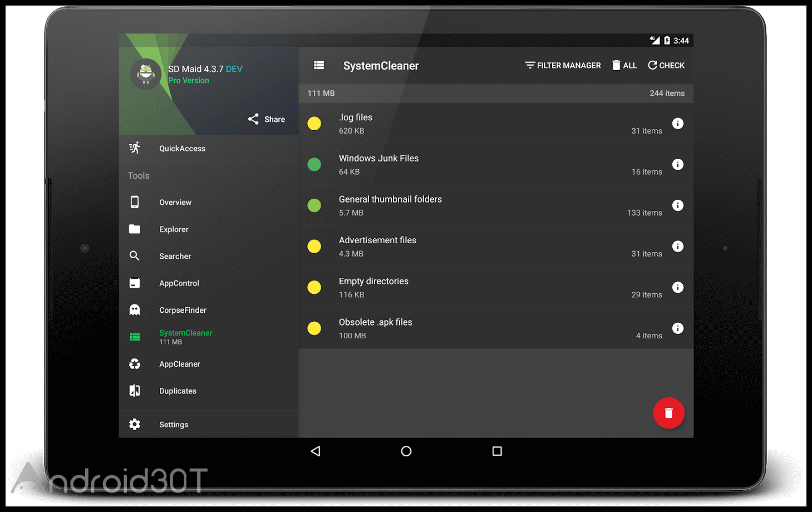Show info for Advertisement files
Viewport: 812px width, 512px height.
coord(678,246)
